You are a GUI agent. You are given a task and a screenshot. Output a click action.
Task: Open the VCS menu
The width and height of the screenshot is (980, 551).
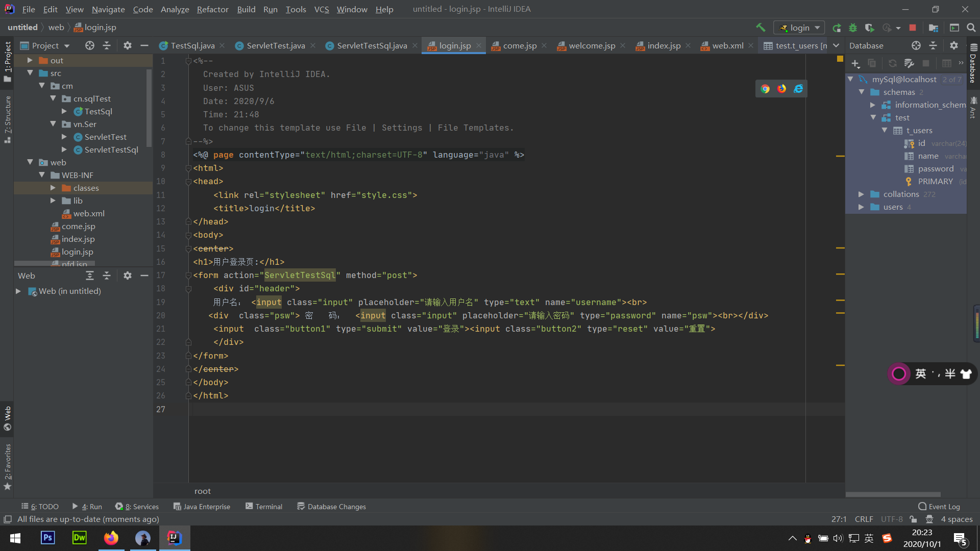pos(322,9)
